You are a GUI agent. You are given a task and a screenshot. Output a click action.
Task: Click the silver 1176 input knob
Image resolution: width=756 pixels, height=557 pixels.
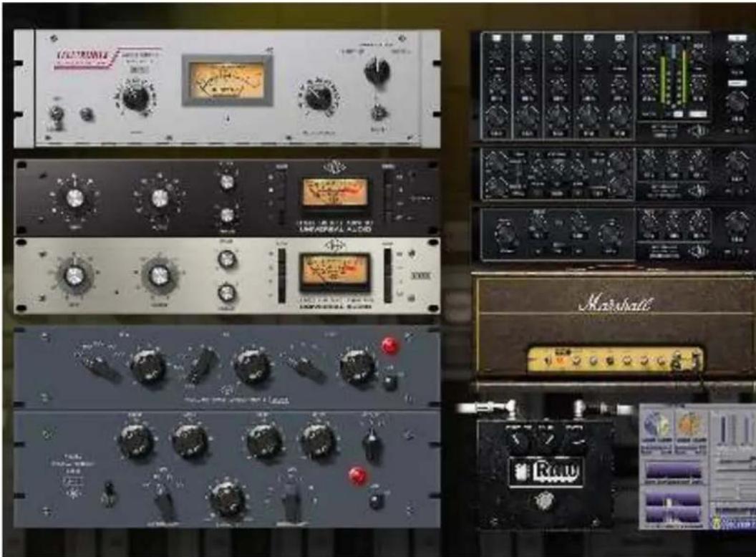point(74,276)
